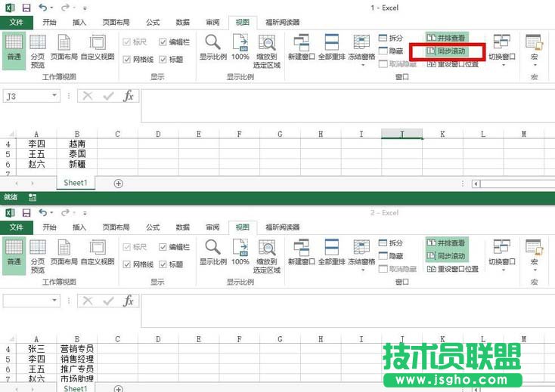555x392 pixels.
Task: Toggle View Side by Side in window 1
Action: point(447,38)
